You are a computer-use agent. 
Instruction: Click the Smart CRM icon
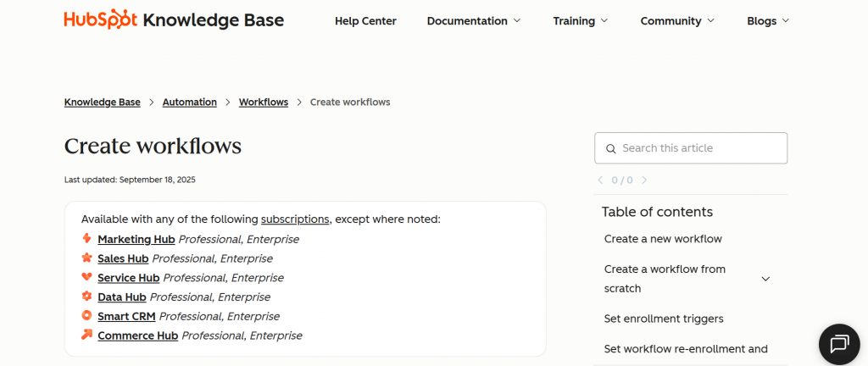click(x=86, y=316)
